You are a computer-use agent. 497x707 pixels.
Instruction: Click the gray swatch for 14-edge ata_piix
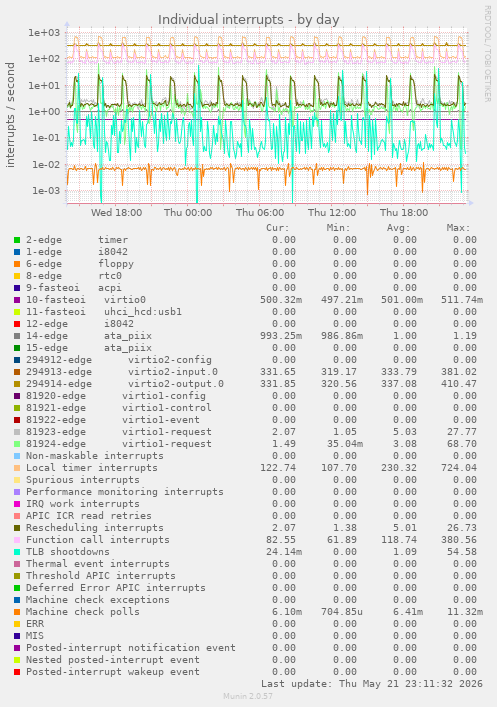pyautogui.click(x=17, y=336)
